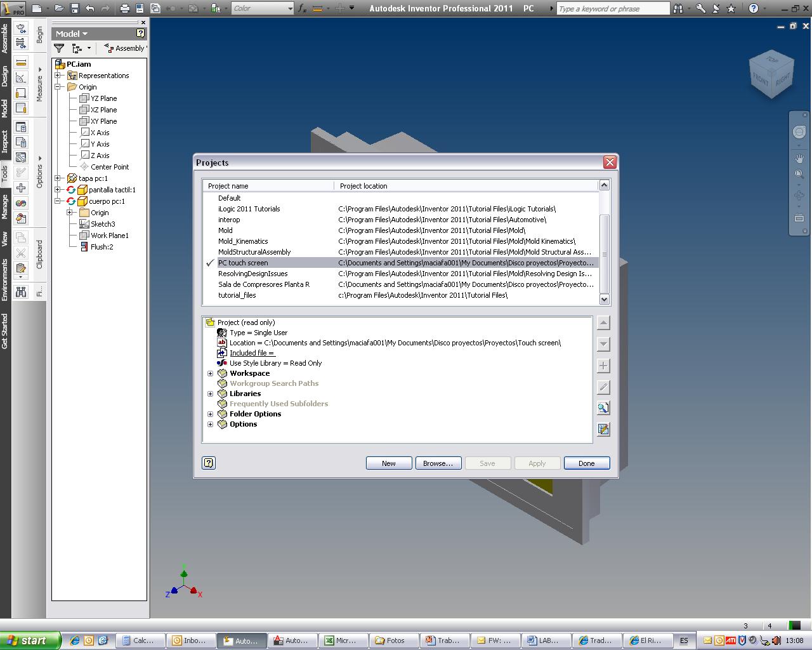Click the Add plus button in Projects dialog
This screenshot has width=812, height=650.
tap(603, 366)
